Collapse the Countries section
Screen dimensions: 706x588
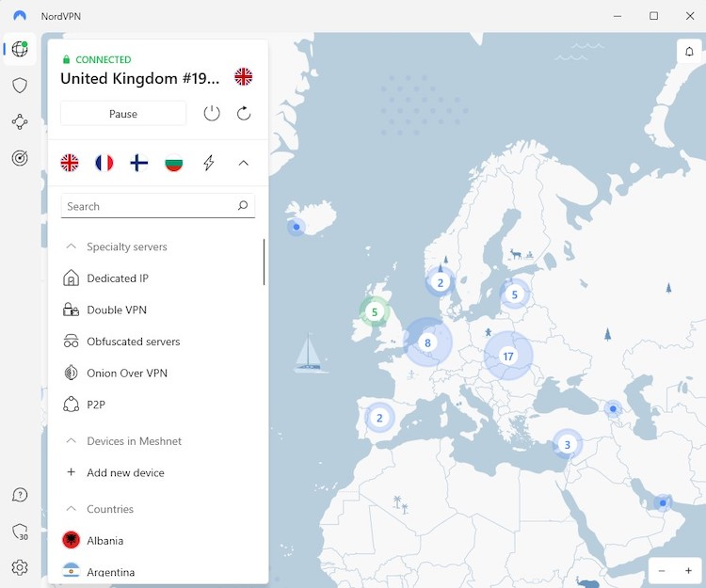click(x=72, y=509)
